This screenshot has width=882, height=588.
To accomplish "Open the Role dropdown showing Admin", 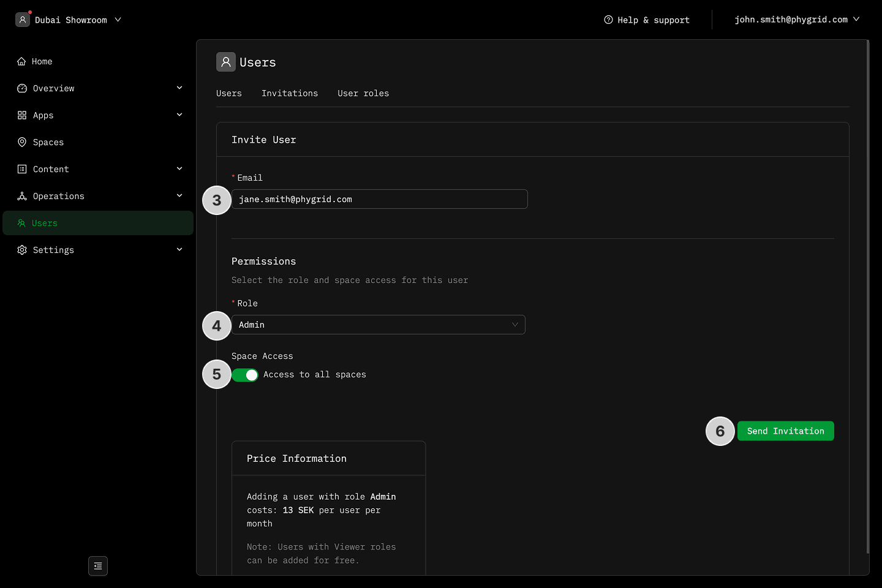I will [378, 325].
